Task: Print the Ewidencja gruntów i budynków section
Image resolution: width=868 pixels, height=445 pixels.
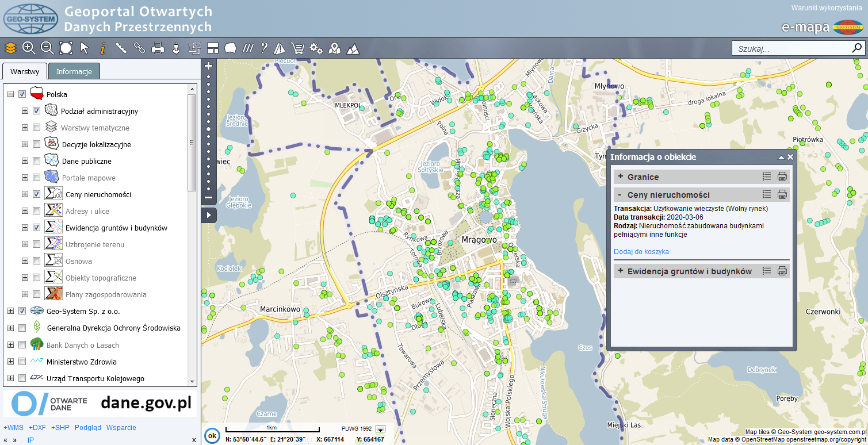Action: tap(782, 271)
